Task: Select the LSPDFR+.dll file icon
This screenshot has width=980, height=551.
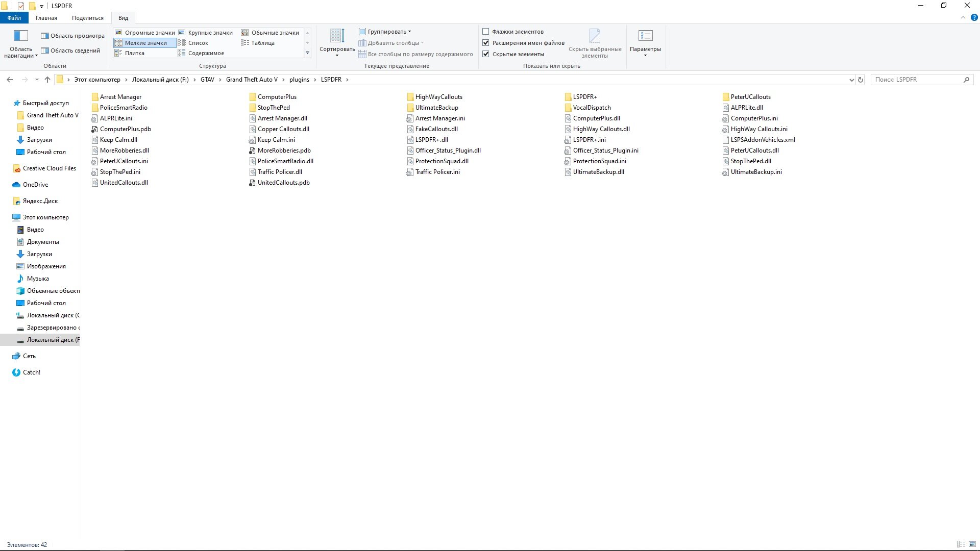Action: pyautogui.click(x=410, y=140)
